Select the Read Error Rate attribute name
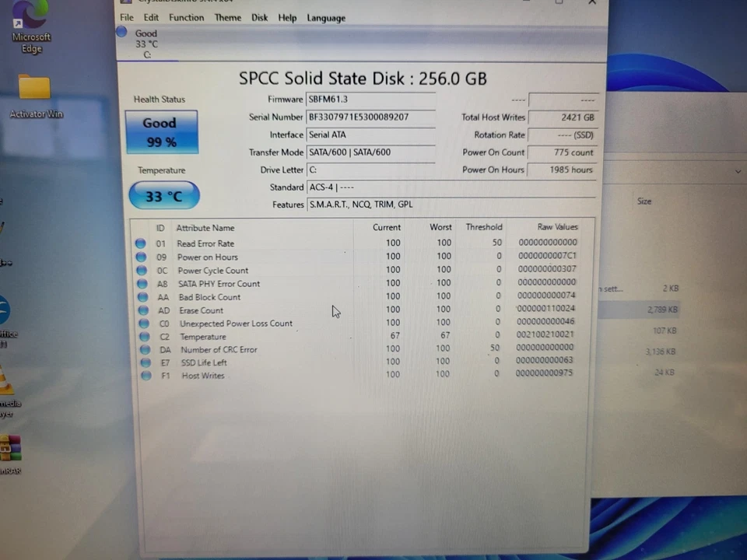 [205, 243]
